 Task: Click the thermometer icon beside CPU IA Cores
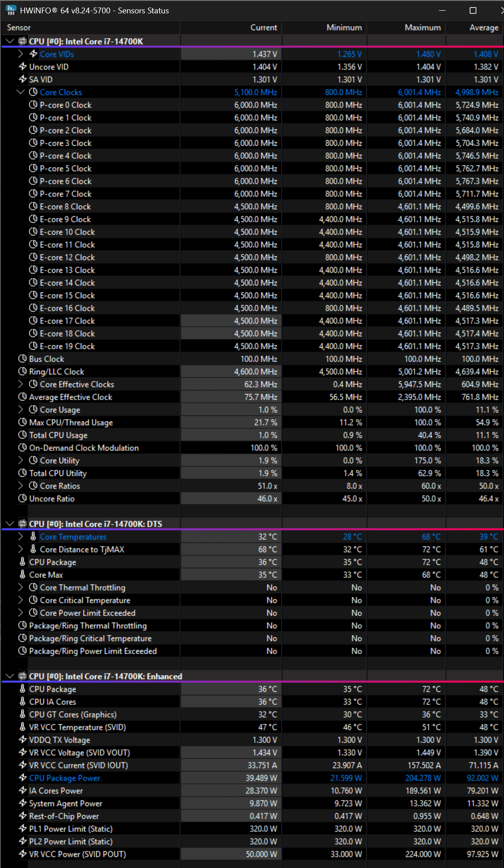coord(23,701)
